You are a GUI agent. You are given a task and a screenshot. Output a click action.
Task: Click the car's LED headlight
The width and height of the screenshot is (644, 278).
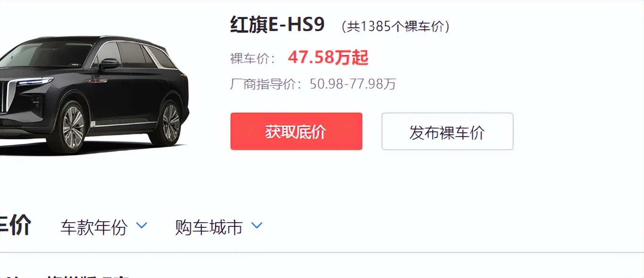coord(35,82)
